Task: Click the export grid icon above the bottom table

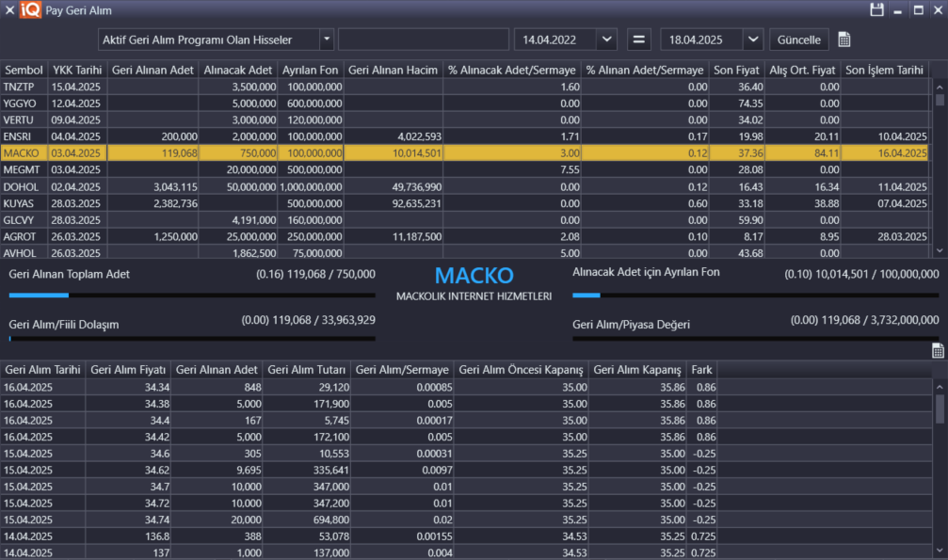Action: pos(938,351)
